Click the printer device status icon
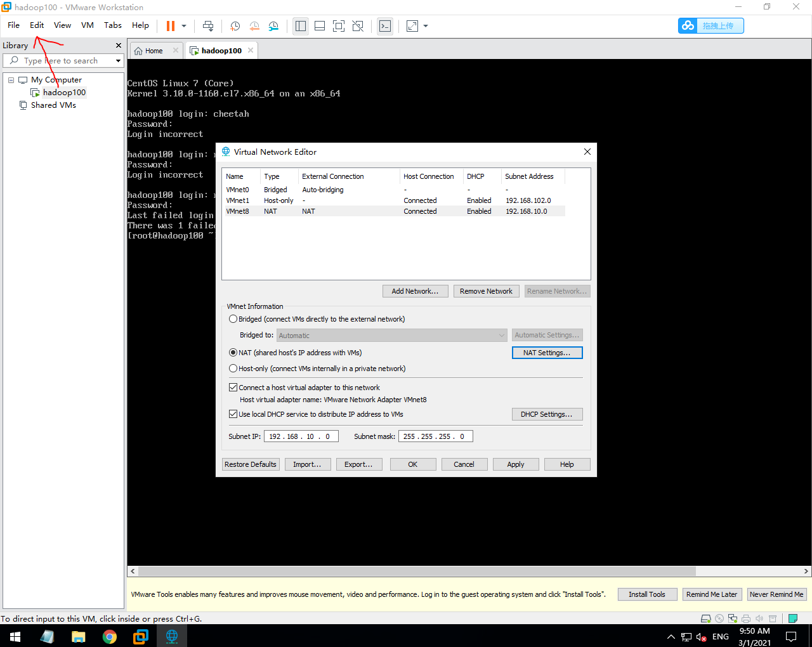This screenshot has width=812, height=647. click(746, 618)
